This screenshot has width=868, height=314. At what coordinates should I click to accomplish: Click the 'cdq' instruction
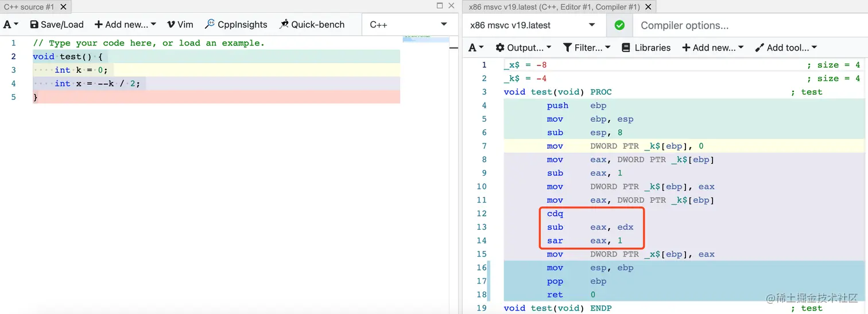(x=555, y=214)
